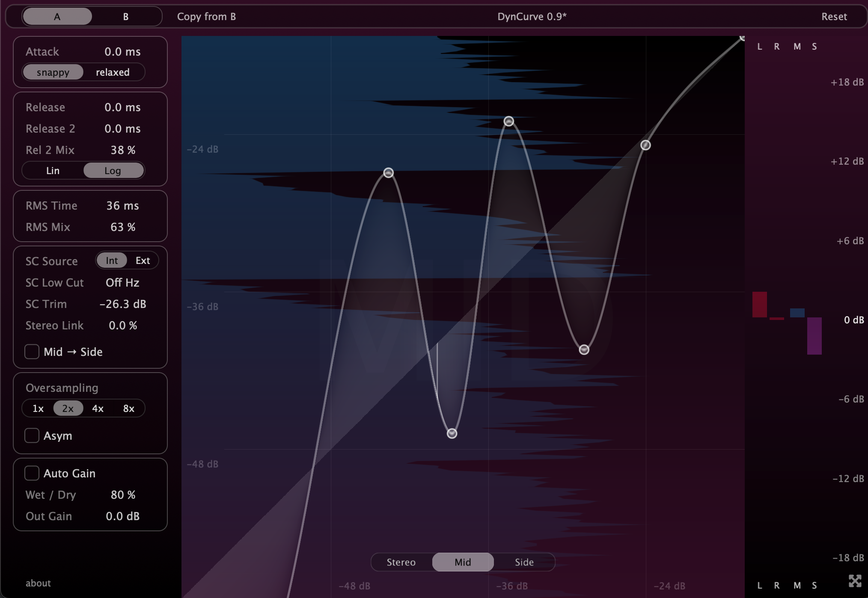Viewport: 868px width, 598px height.
Task: Set oversampling to 4x
Action: (98, 409)
